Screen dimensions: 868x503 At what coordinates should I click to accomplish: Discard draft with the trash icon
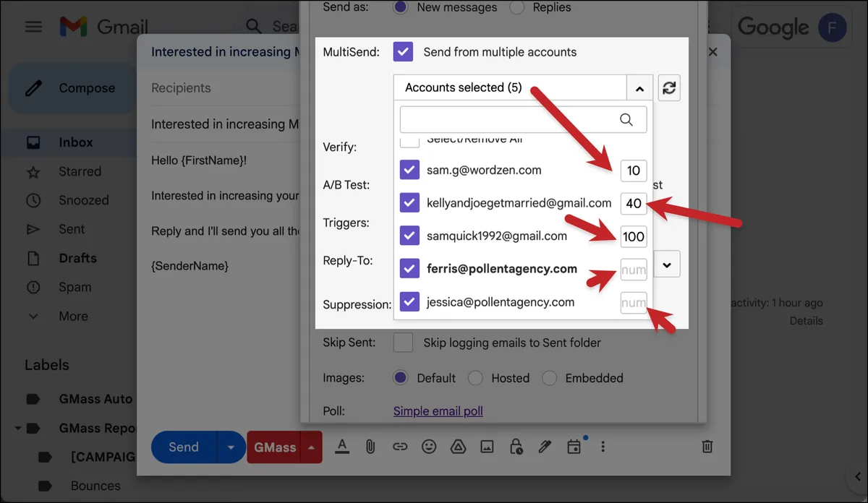click(x=708, y=447)
